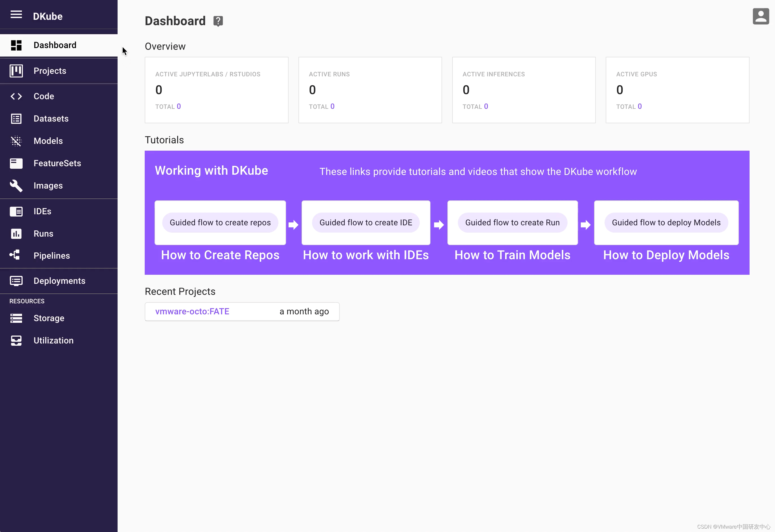Viewport: 775px width, 532px height.
Task: Click the DKube title in header
Action: [48, 16]
